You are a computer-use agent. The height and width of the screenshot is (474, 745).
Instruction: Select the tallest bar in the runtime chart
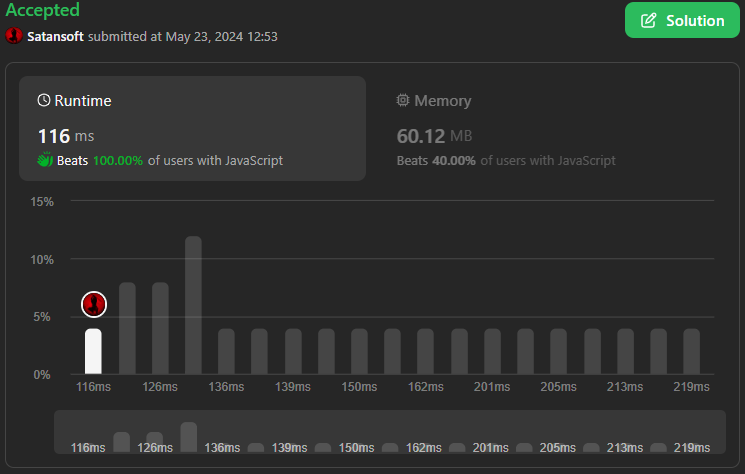click(x=193, y=305)
